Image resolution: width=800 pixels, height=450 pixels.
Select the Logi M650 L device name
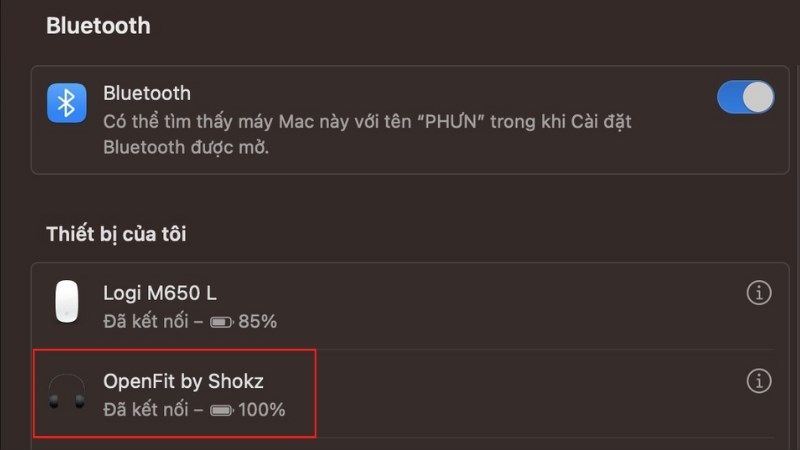coord(160,293)
